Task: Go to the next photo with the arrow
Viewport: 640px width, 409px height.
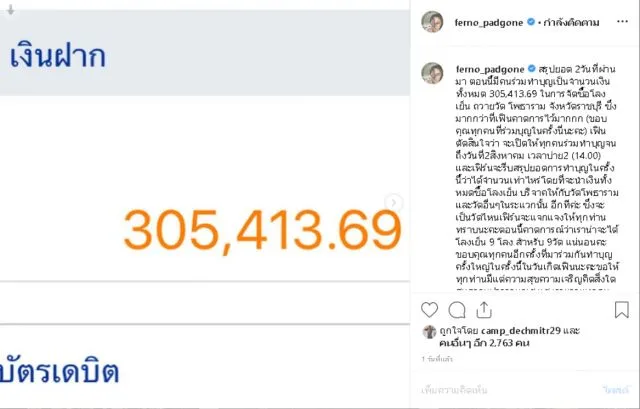Action: [x=394, y=203]
